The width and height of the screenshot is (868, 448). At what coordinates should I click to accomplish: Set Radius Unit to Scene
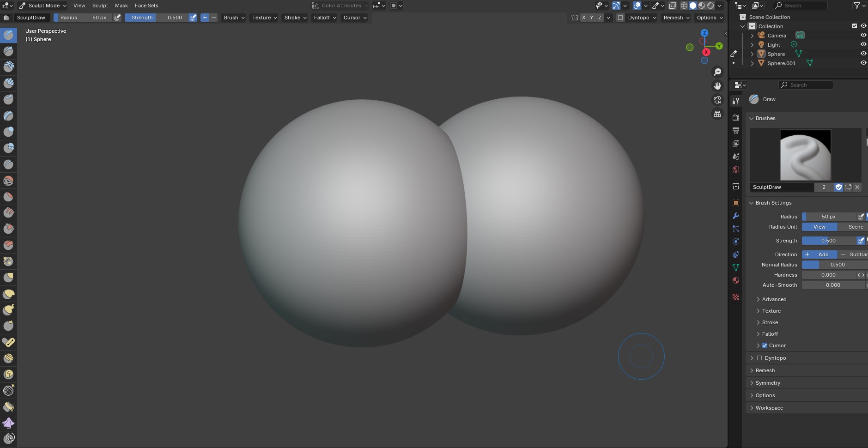click(855, 227)
